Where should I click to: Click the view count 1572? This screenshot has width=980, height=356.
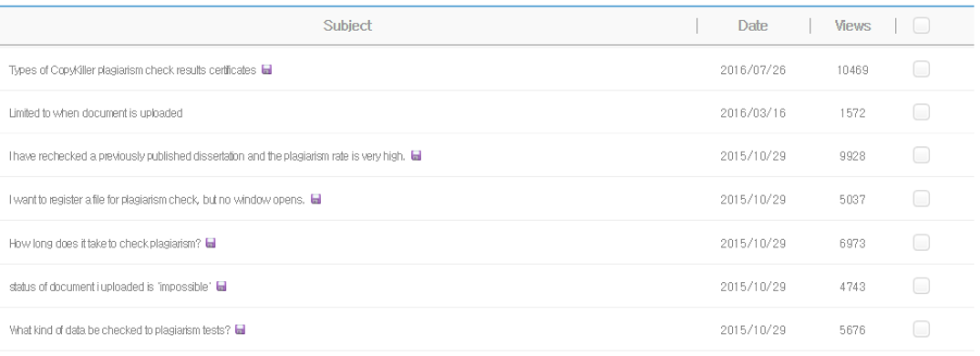coord(852,113)
